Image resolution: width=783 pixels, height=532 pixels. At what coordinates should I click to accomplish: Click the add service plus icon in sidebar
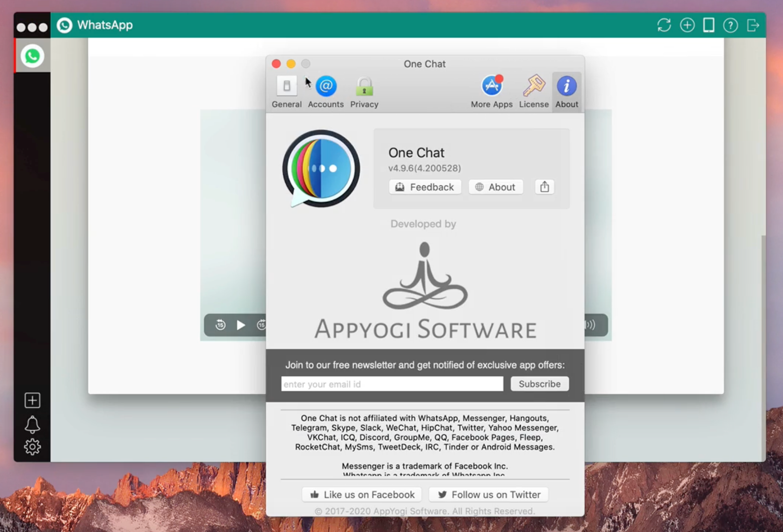point(32,400)
